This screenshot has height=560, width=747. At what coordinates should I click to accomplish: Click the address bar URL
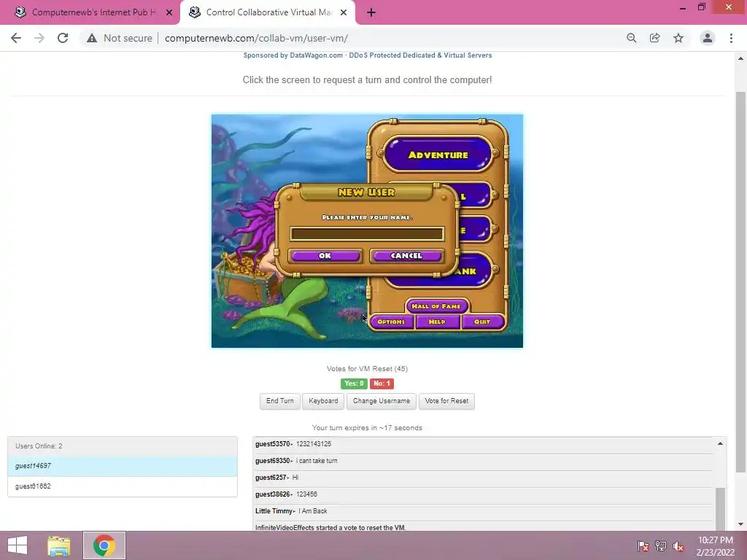(256, 38)
